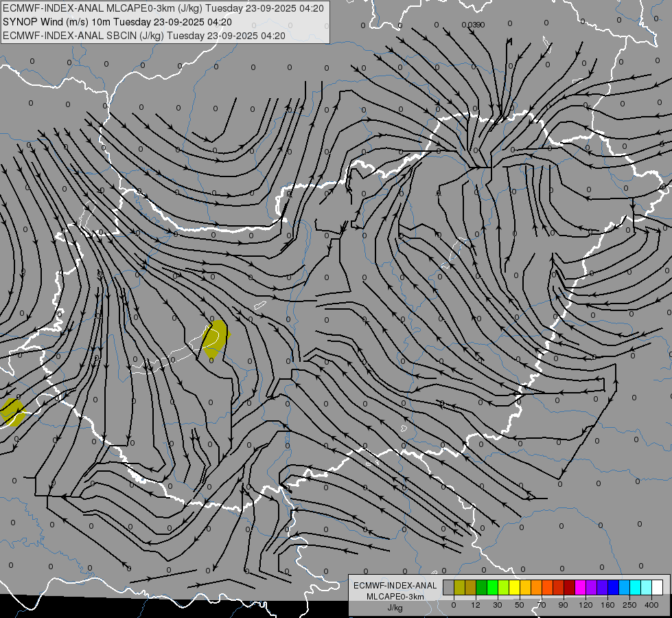The image size is (672, 618).
Task: Click the SYNOP Wind 10m title line
Action: pyautogui.click(x=117, y=22)
